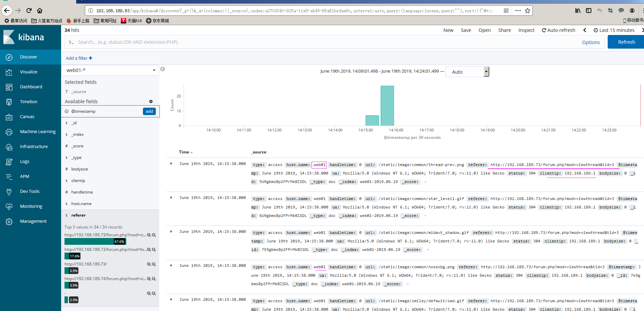Click the Add a filter link
Viewport: 644px width, 311px height.
(x=79, y=58)
